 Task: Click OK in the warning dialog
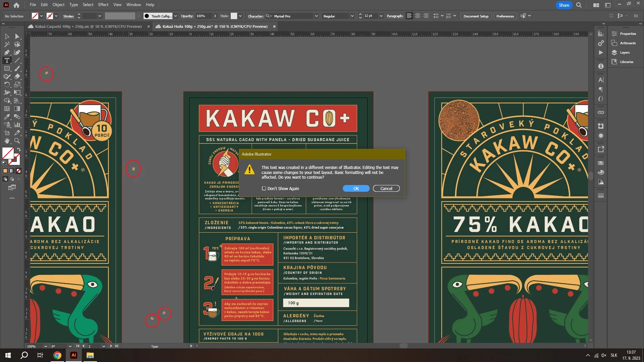[356, 188]
